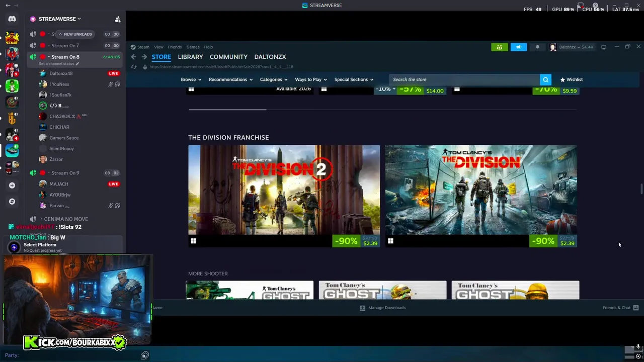Click the Manage Downloads label
644x362 pixels.
point(387,308)
